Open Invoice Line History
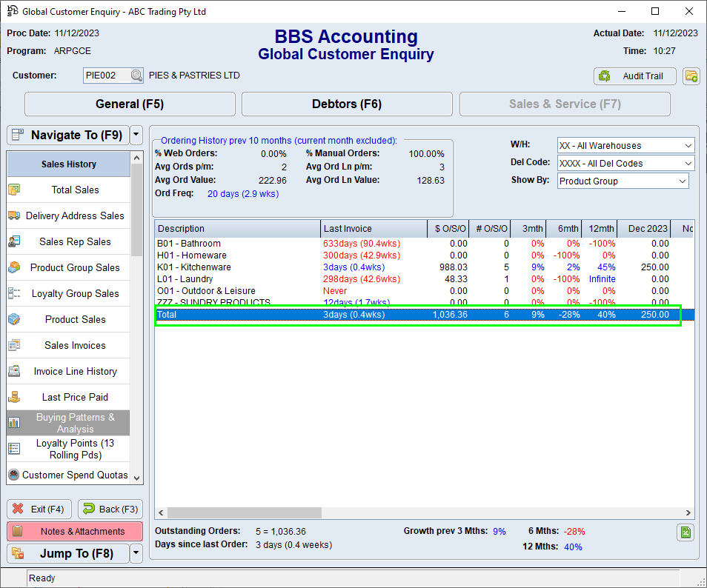Screen dimensions: 707x588 tap(75, 372)
